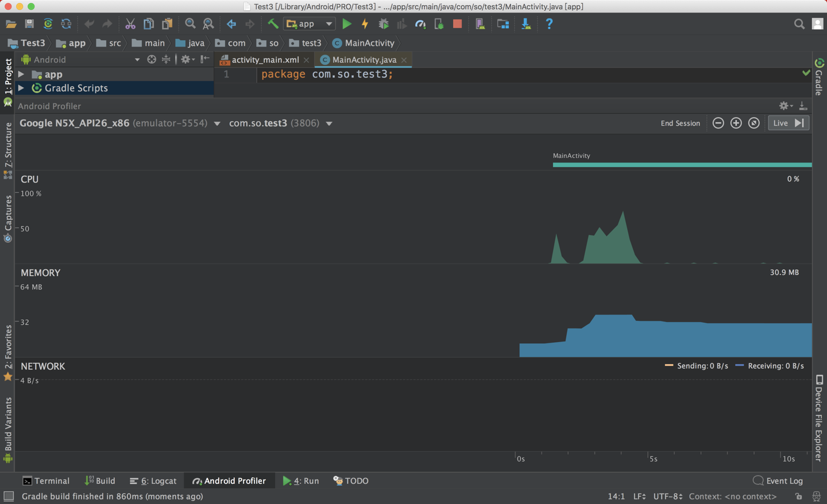Profile app with the gauge icon
The width and height of the screenshot is (827, 504).
[x=420, y=24]
